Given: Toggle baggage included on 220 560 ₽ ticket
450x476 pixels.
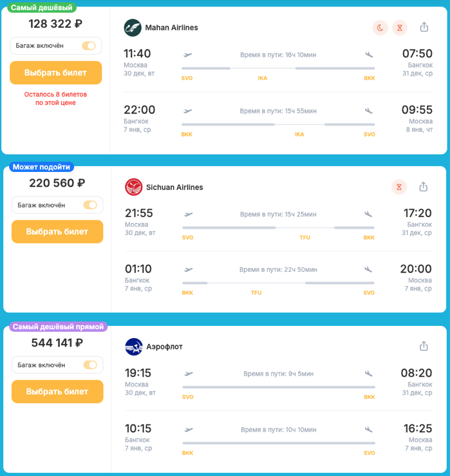Looking at the screenshot, I should pyautogui.click(x=90, y=205).
